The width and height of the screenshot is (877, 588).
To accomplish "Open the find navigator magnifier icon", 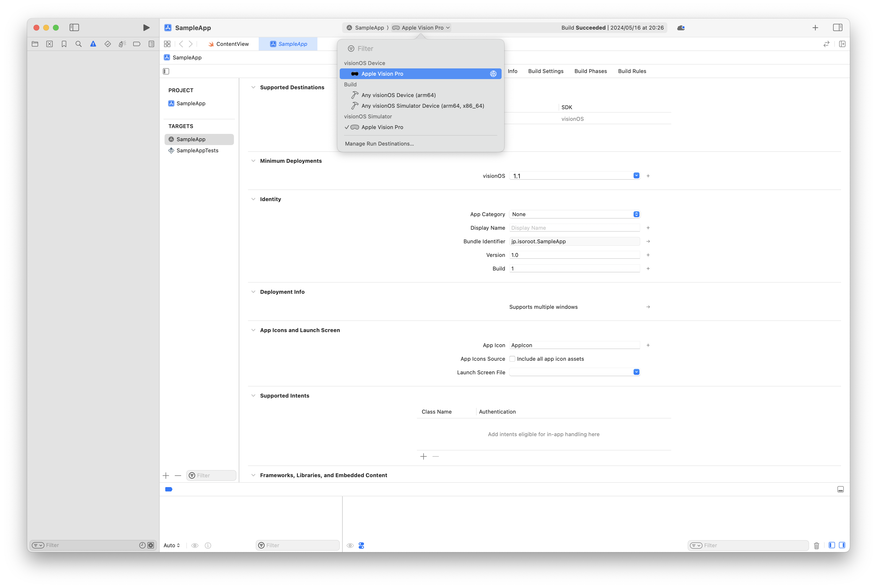I will coord(78,44).
